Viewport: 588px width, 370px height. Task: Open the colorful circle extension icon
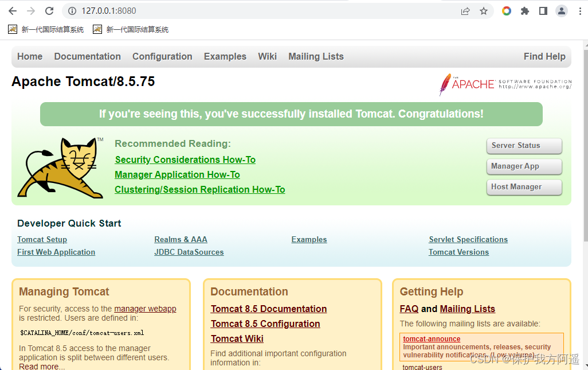point(507,11)
